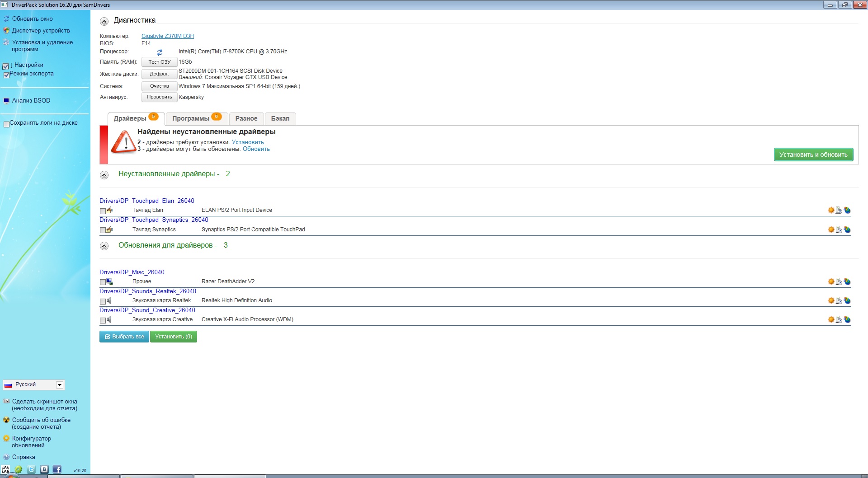Open the Gigabyte Z370M D3H link
The image size is (868, 478).
coord(168,36)
